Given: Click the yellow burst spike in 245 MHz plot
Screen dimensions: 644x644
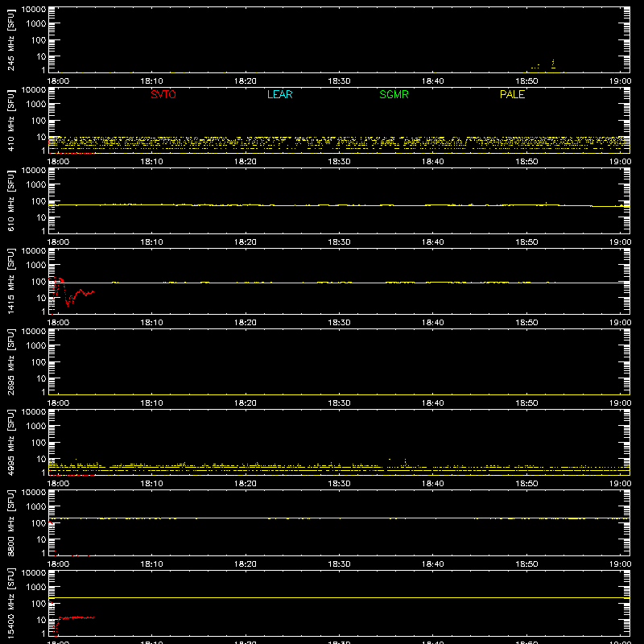Looking at the screenshot, I should [x=553, y=64].
